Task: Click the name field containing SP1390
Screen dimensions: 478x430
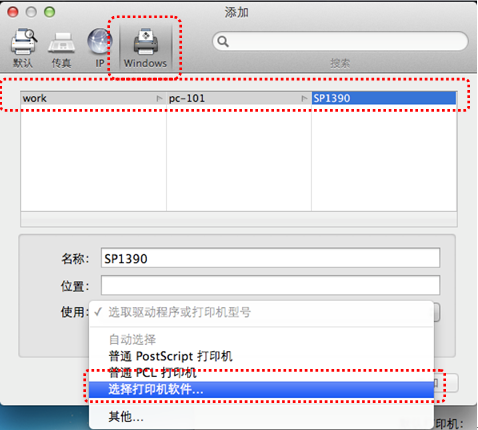Action: 270,258
